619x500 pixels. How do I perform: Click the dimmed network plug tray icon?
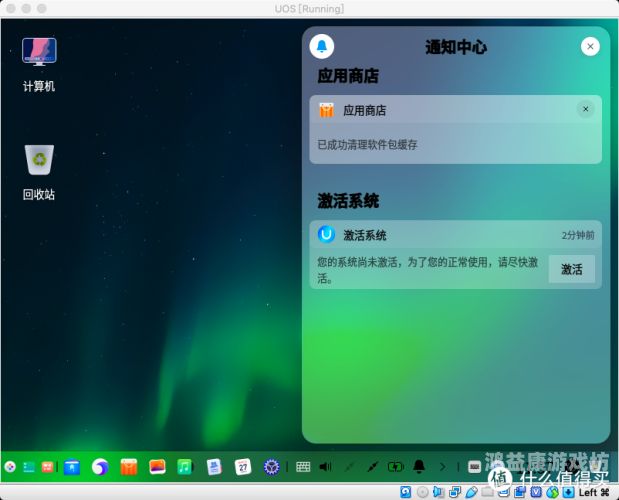349,467
